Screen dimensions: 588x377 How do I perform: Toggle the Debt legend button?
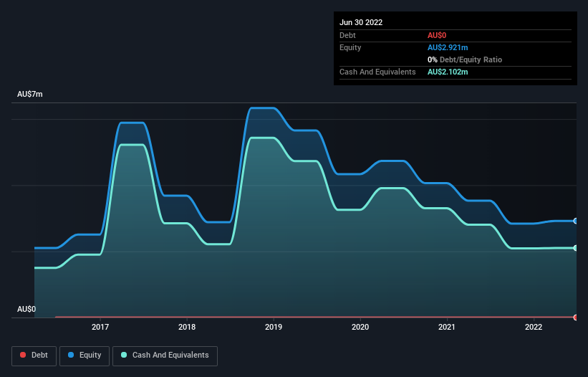pos(34,355)
